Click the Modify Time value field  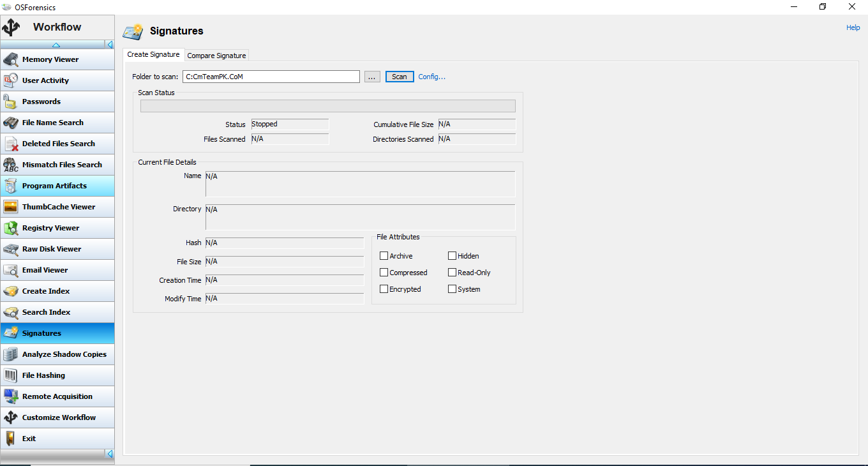285,299
